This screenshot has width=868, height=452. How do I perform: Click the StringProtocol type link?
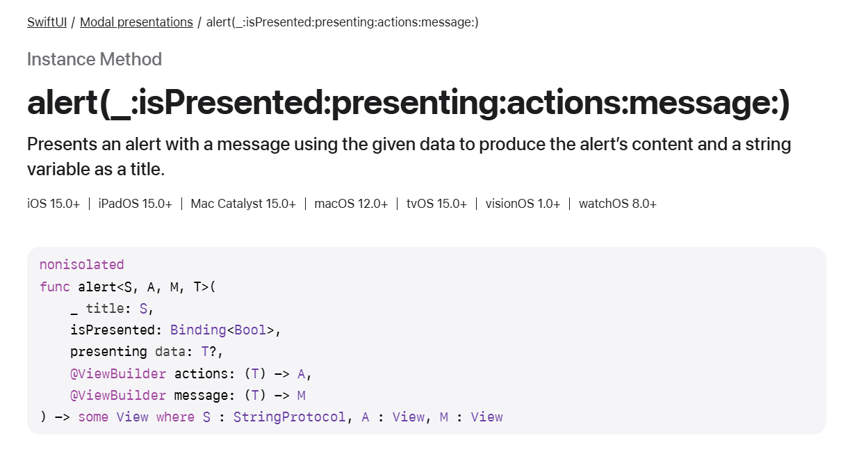289,417
